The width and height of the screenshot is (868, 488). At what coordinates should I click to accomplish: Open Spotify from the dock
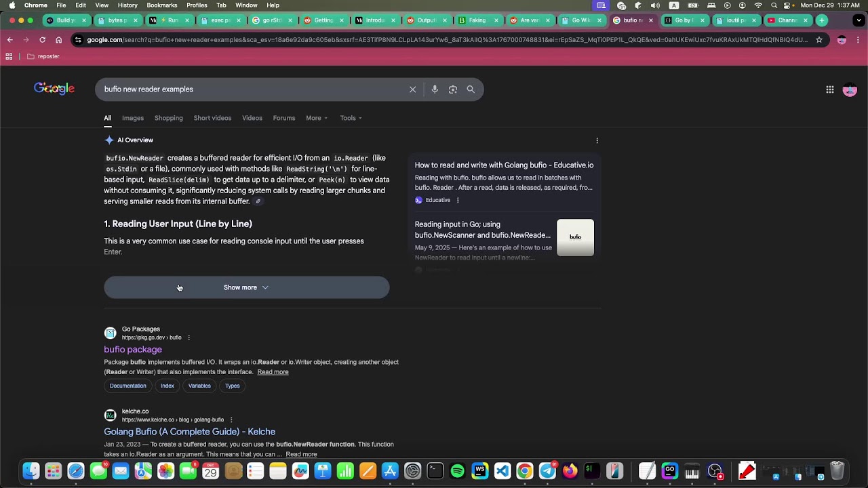coord(458,470)
